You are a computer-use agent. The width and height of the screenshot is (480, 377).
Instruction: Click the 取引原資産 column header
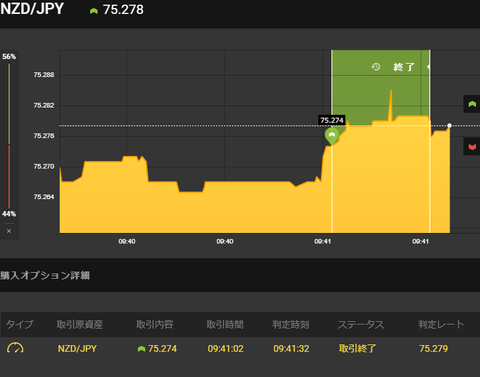click(x=79, y=324)
